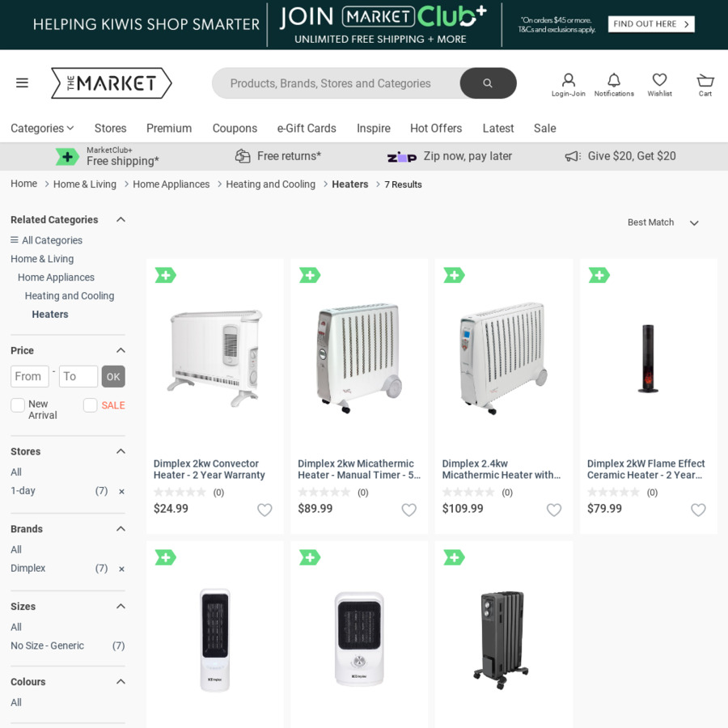728x728 pixels.
Task: Collapse the Price filter section
Action: [121, 350]
